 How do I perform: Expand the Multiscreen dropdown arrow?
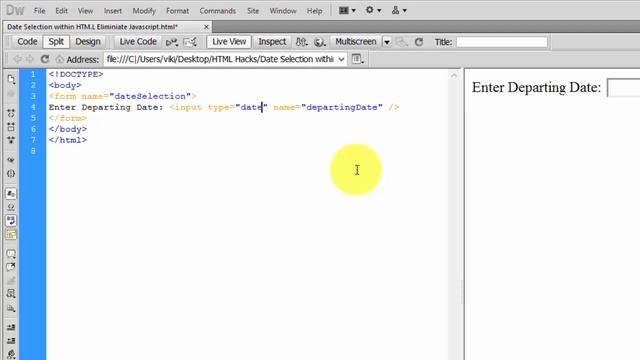tap(387, 42)
